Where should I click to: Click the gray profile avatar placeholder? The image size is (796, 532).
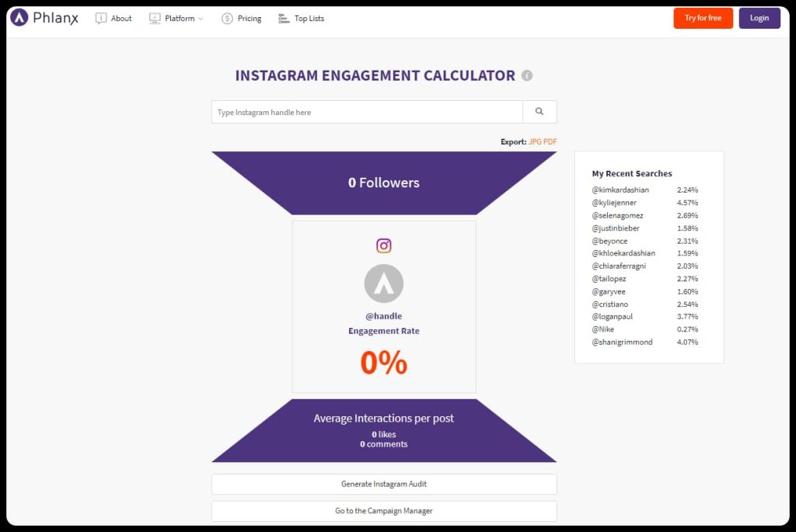tap(384, 283)
